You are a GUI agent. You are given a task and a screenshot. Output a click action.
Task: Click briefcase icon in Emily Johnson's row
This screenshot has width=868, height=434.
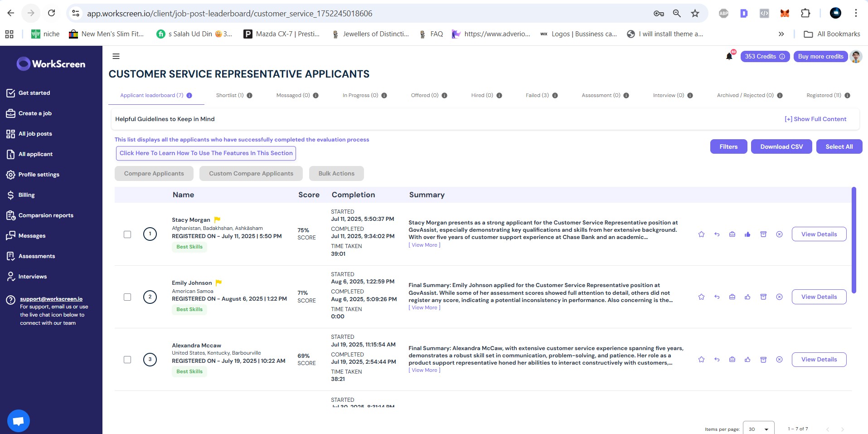[732, 297]
